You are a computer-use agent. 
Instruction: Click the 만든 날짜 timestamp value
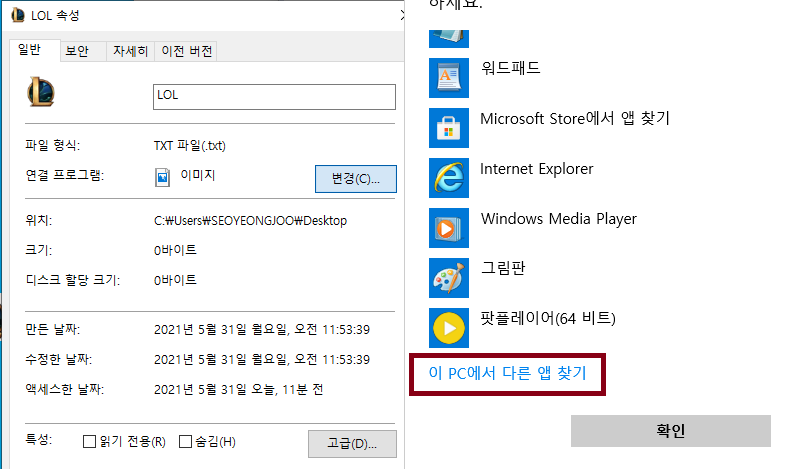[262, 330]
